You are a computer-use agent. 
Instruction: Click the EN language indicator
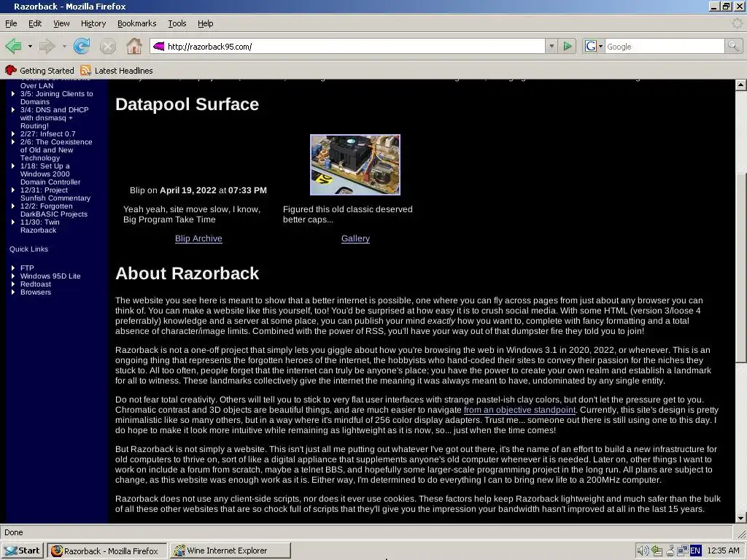coord(695,551)
